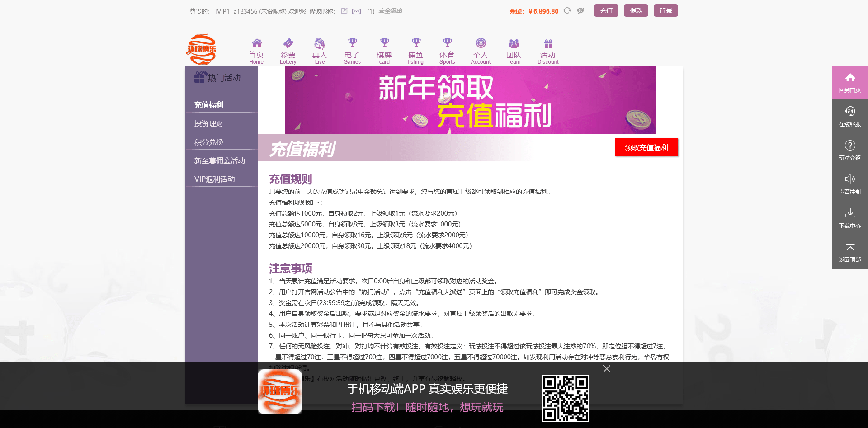Click the red 领取充值福利 claim button
The width and height of the screenshot is (868, 428).
646,147
